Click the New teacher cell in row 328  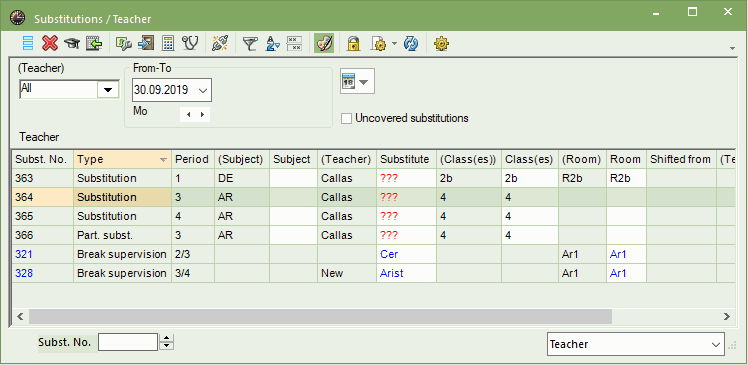(347, 273)
